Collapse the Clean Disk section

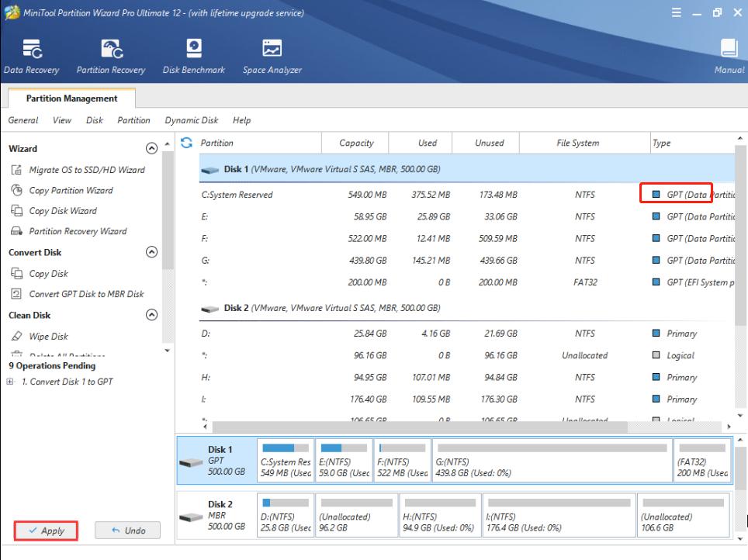(151, 315)
